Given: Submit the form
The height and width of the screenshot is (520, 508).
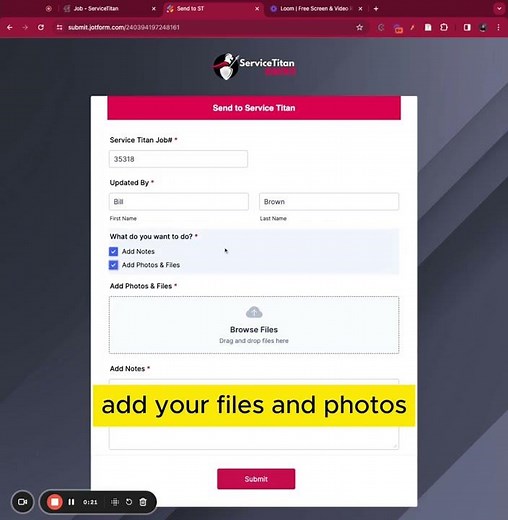Looking at the screenshot, I should pyautogui.click(x=256, y=479).
